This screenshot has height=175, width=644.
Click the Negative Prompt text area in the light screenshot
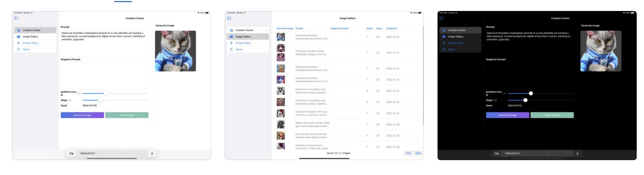(x=105, y=75)
